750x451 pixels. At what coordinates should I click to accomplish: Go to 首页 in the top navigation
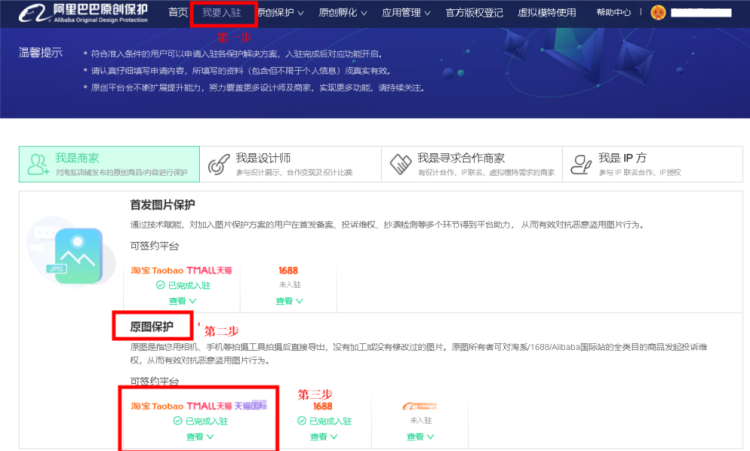point(178,13)
